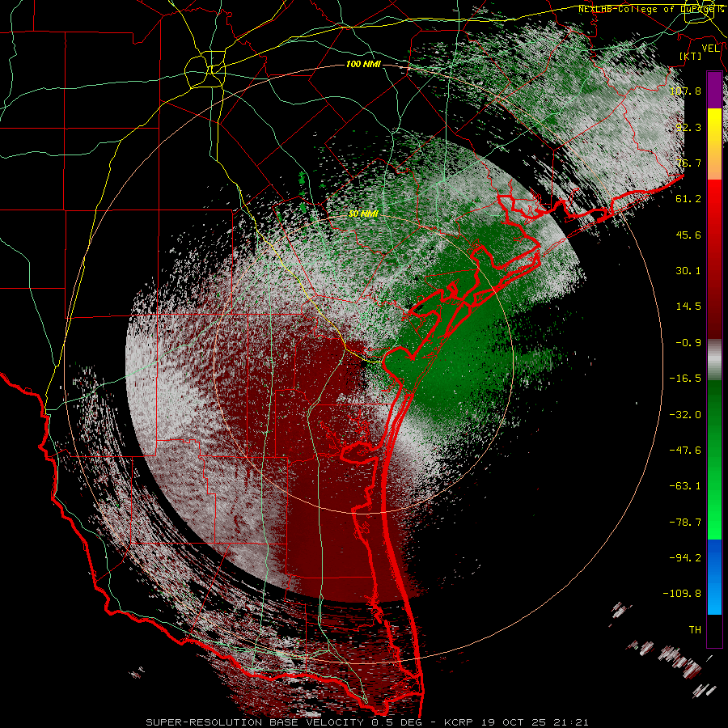Image resolution: width=728 pixels, height=728 pixels.
Task: Click the -109.8 legend value
Action: [682, 594]
